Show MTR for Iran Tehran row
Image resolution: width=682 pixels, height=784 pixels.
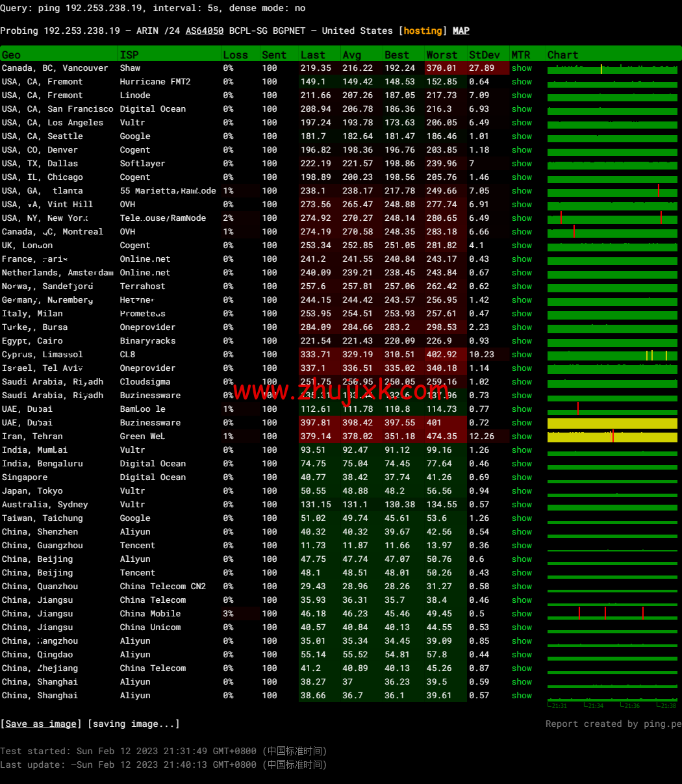[521, 436]
